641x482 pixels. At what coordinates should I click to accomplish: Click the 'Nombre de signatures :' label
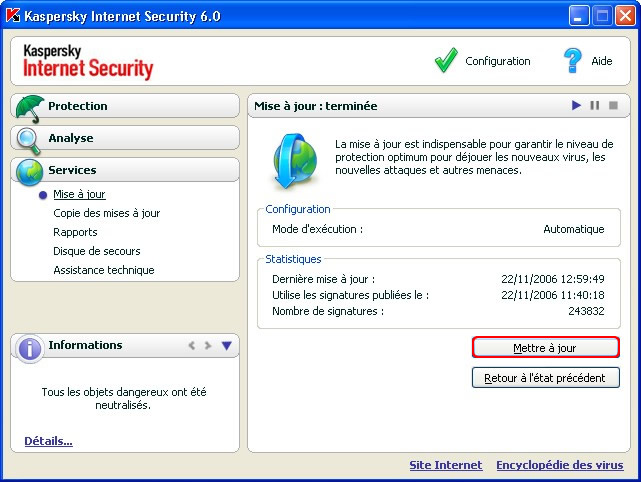pyautogui.click(x=328, y=311)
